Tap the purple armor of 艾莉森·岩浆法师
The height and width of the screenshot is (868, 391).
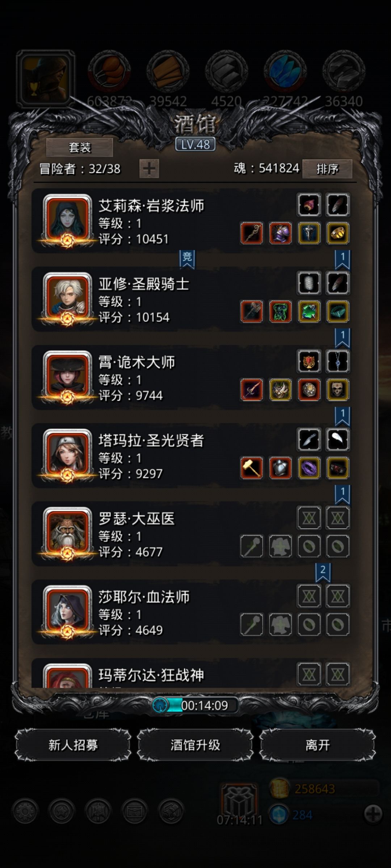[x=281, y=233]
